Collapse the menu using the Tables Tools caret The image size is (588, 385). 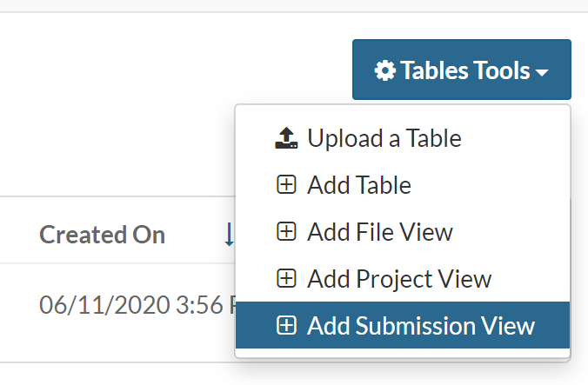click(x=542, y=72)
